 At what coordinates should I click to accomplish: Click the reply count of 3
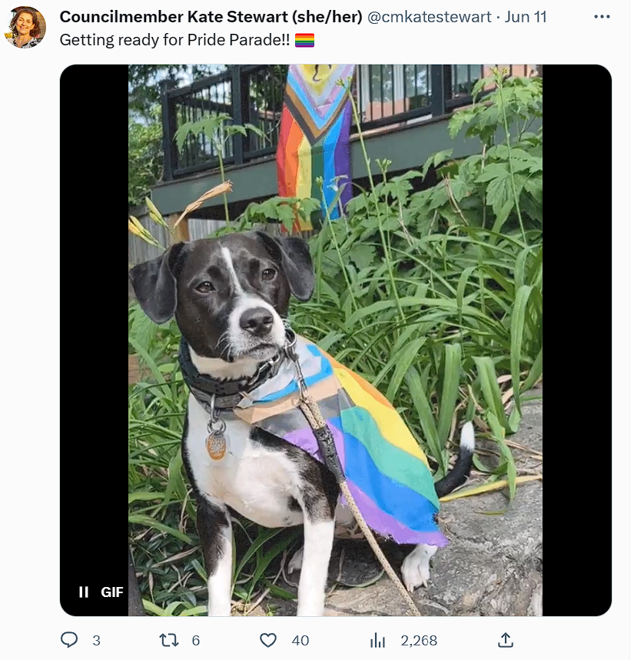[x=96, y=641]
